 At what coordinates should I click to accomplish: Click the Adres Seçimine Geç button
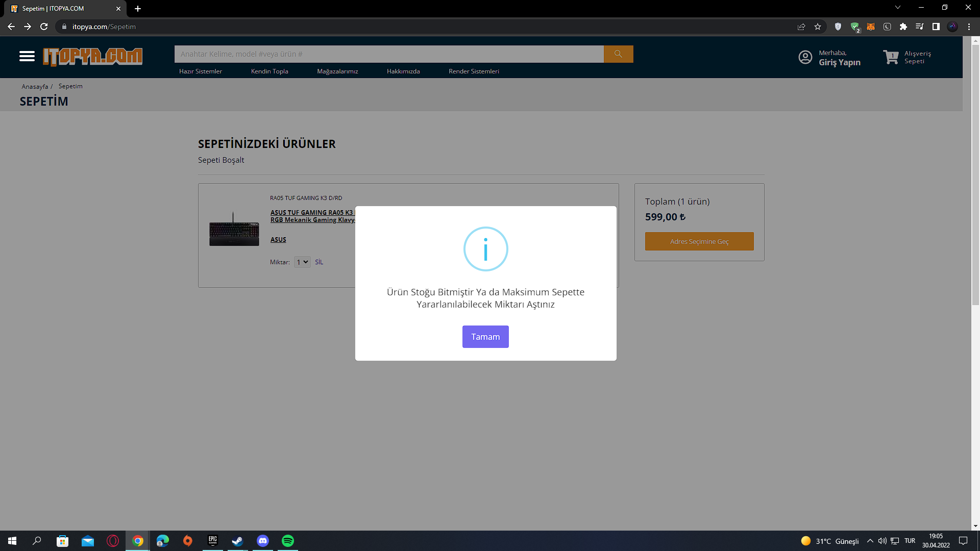(x=699, y=241)
